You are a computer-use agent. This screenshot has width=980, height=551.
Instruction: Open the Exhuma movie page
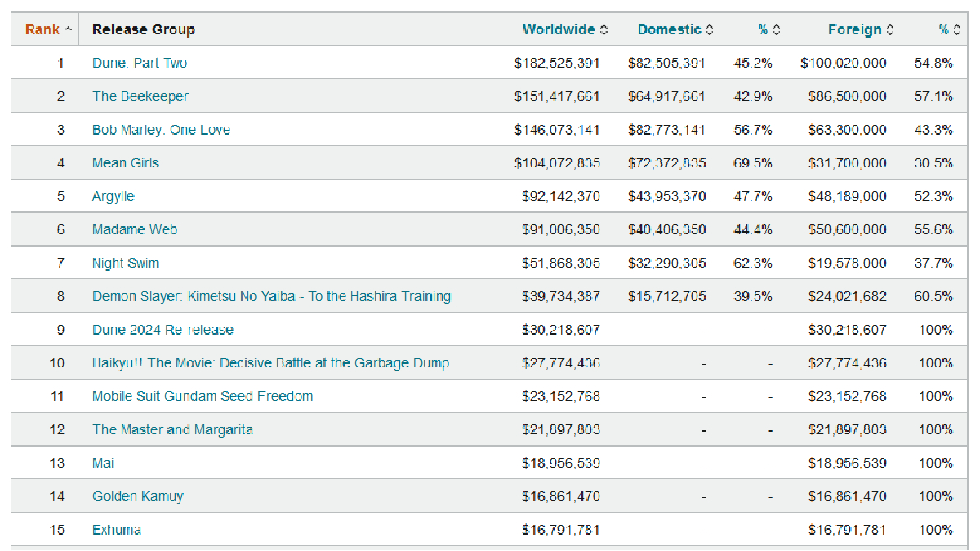(x=117, y=529)
